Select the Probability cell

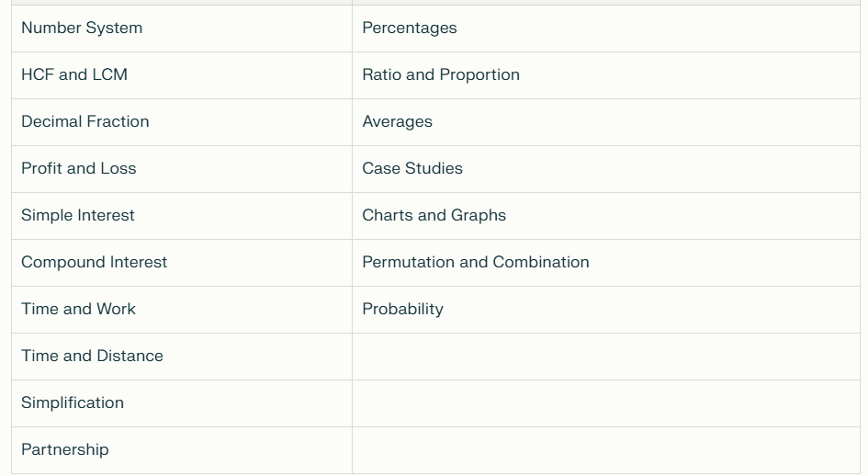tap(606, 309)
